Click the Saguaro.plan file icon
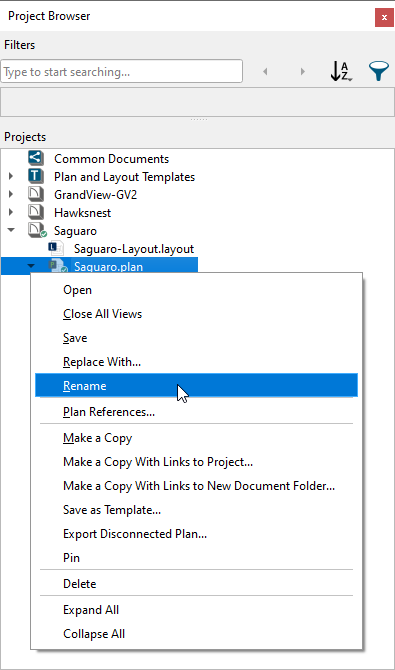395x670 pixels. [x=58, y=266]
